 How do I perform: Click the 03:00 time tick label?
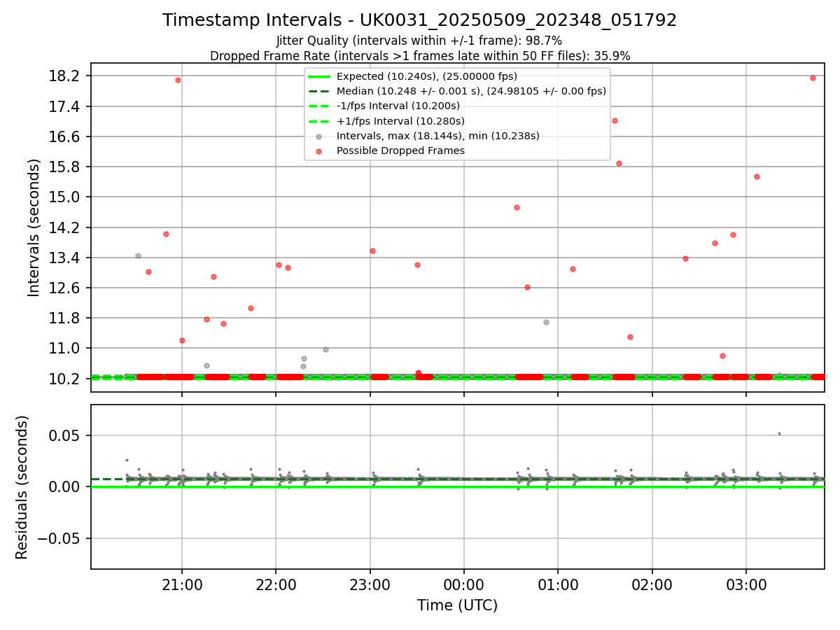tap(745, 584)
